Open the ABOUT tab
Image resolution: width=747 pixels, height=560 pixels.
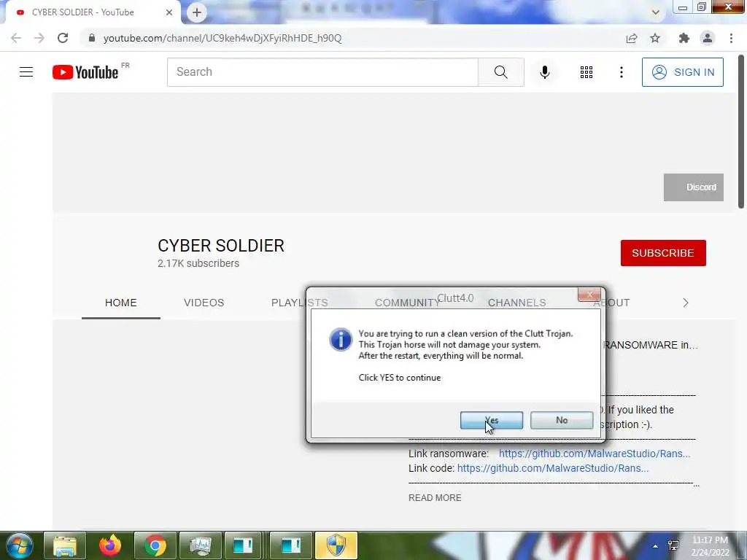[x=611, y=303]
